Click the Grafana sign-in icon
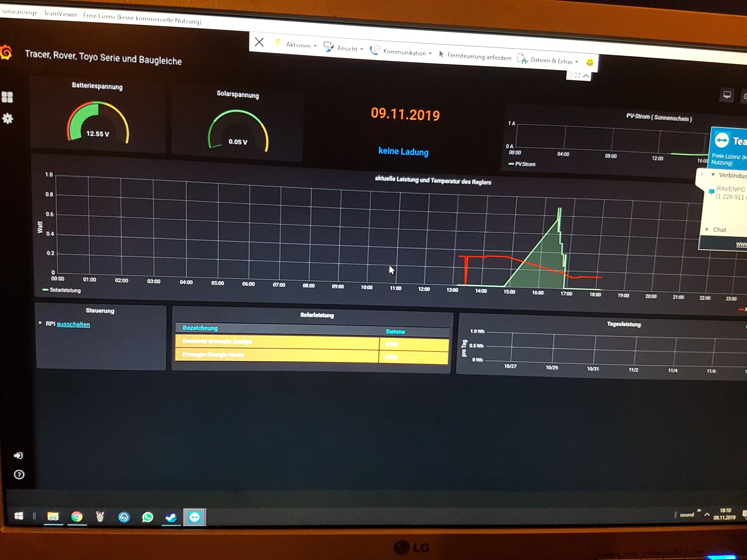The image size is (747, 560). tap(18, 456)
